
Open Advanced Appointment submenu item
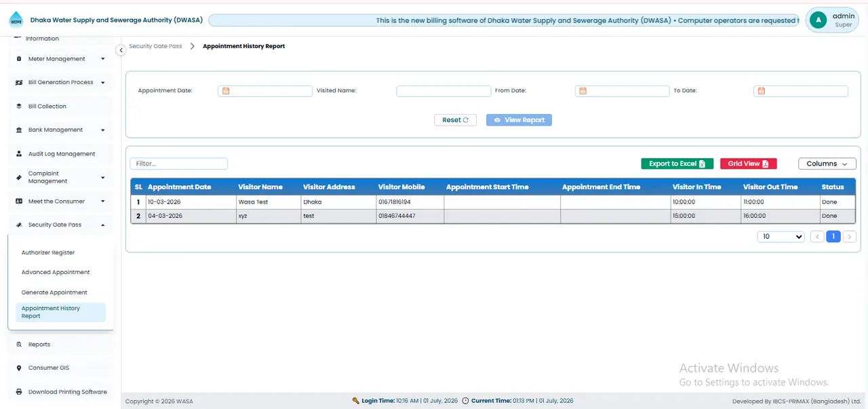point(56,273)
